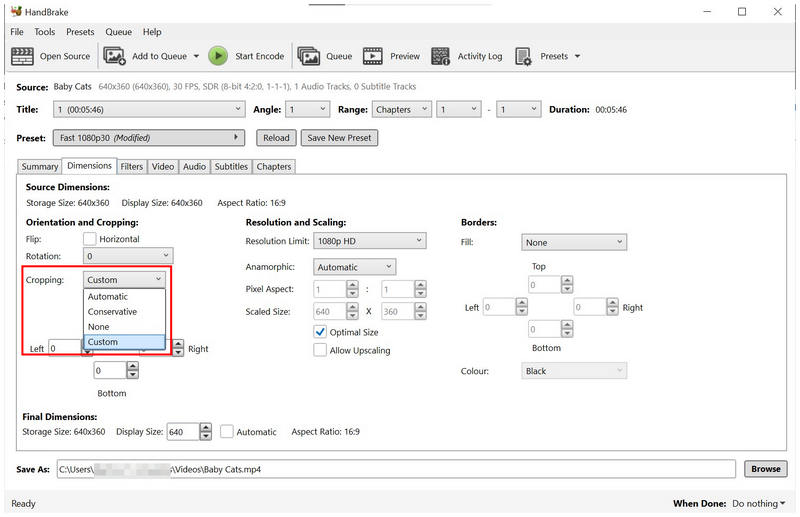Click the Pixel Aspect second value stepper
This screenshot has width=800, height=517.
coord(420,289)
